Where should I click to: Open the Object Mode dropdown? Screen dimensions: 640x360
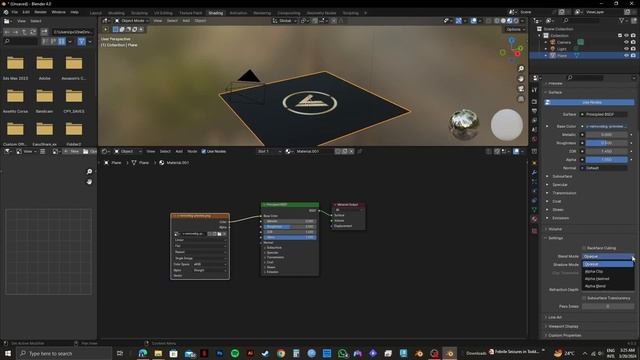pos(133,20)
